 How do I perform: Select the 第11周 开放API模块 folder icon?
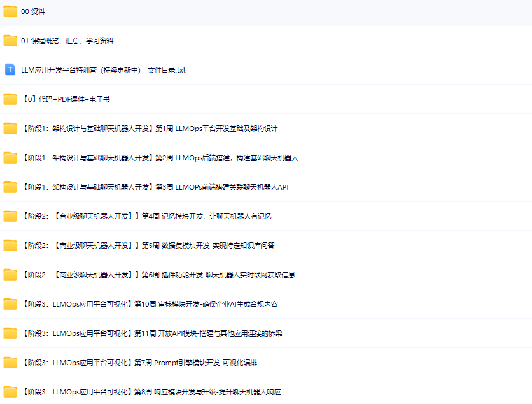pyautogui.click(x=10, y=333)
